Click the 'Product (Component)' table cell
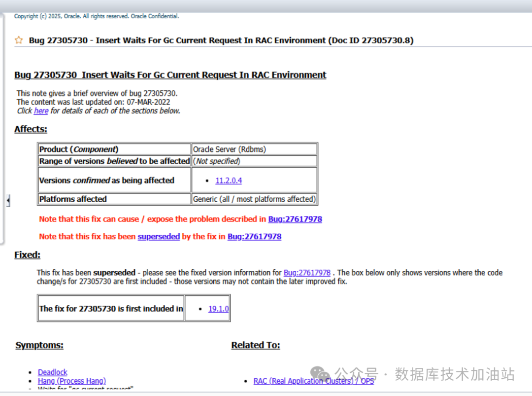The image size is (532, 396). tap(114, 149)
